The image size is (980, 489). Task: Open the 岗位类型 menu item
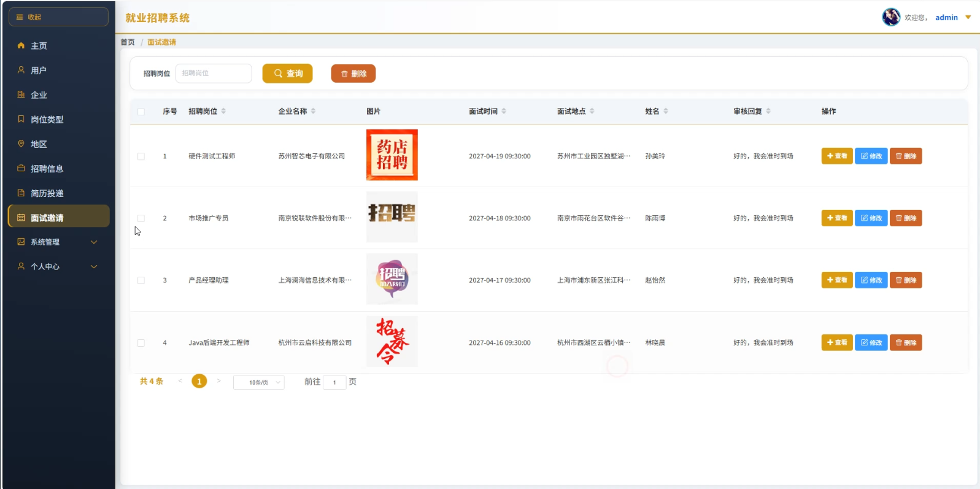pyautogui.click(x=58, y=119)
